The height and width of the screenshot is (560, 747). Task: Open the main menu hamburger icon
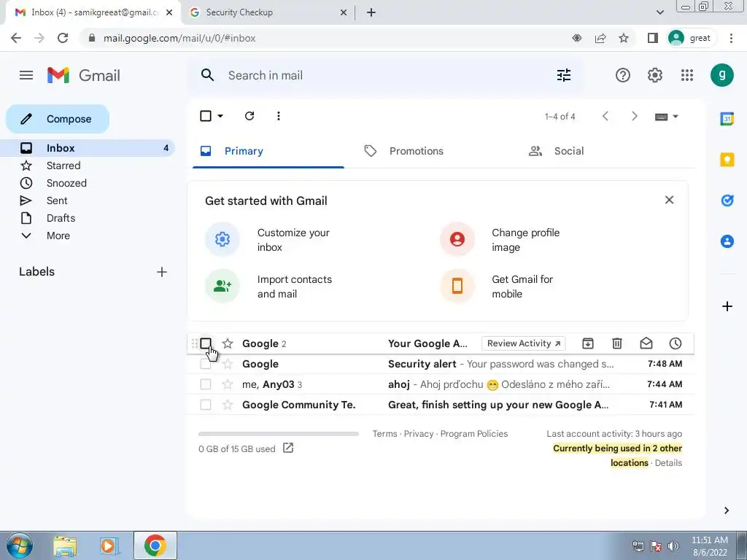pos(26,75)
